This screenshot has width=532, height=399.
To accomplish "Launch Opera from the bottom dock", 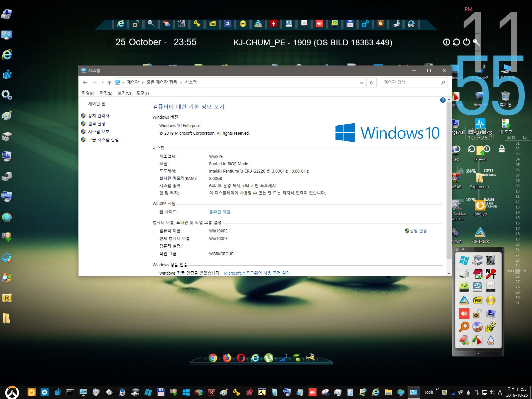I will (241, 358).
